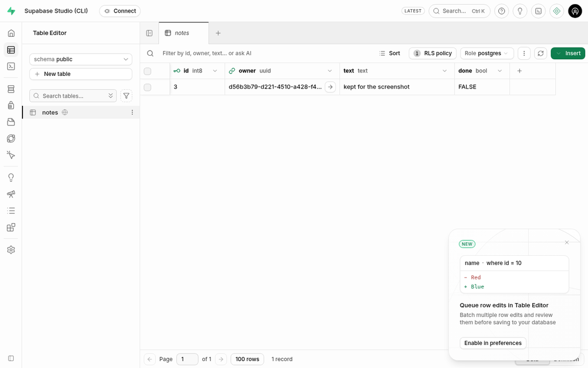The image size is (588, 368).
Task: Expand the owner foreign key arrow in row 3
Action: (x=330, y=87)
